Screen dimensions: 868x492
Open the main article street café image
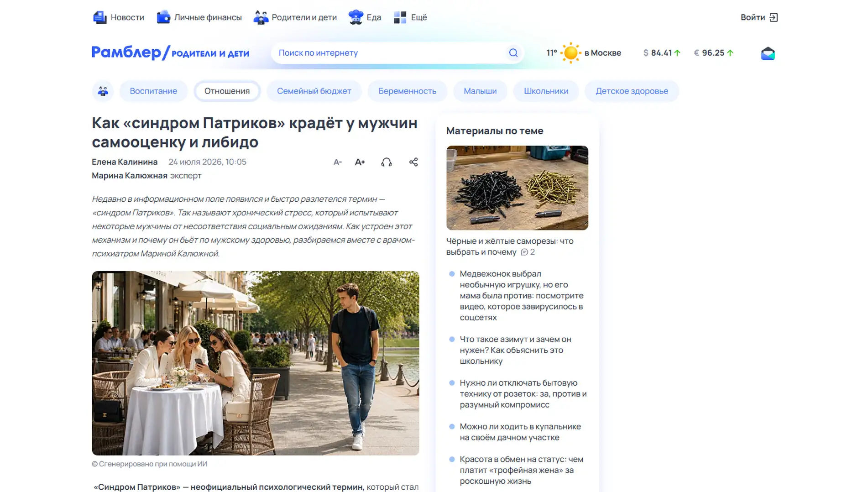coord(255,363)
